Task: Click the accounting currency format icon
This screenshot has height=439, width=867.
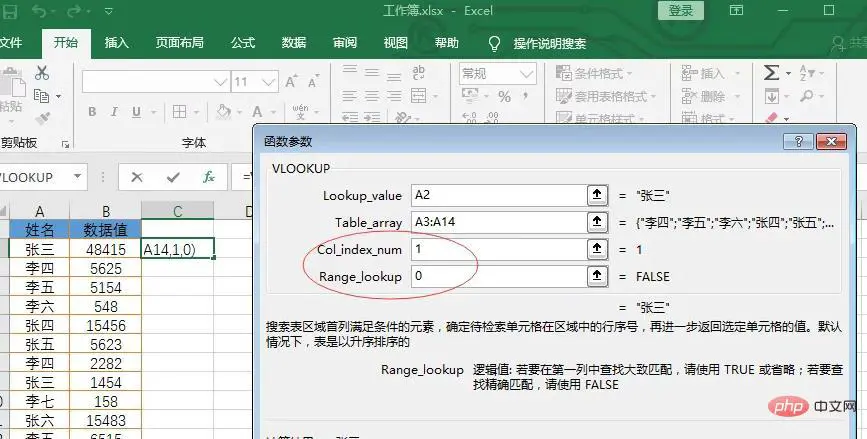Action: click(470, 96)
